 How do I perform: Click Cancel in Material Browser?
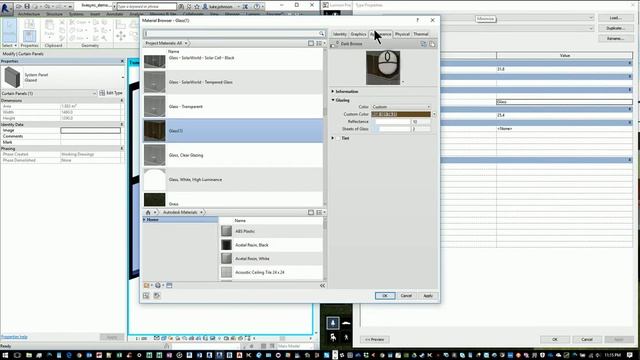click(x=406, y=296)
